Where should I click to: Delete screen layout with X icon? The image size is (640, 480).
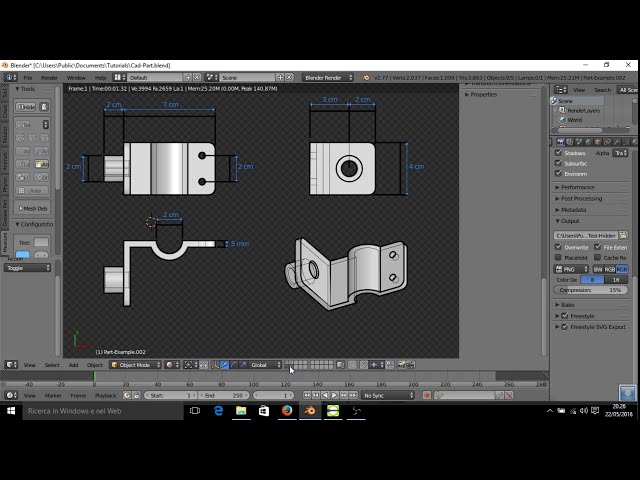197,77
